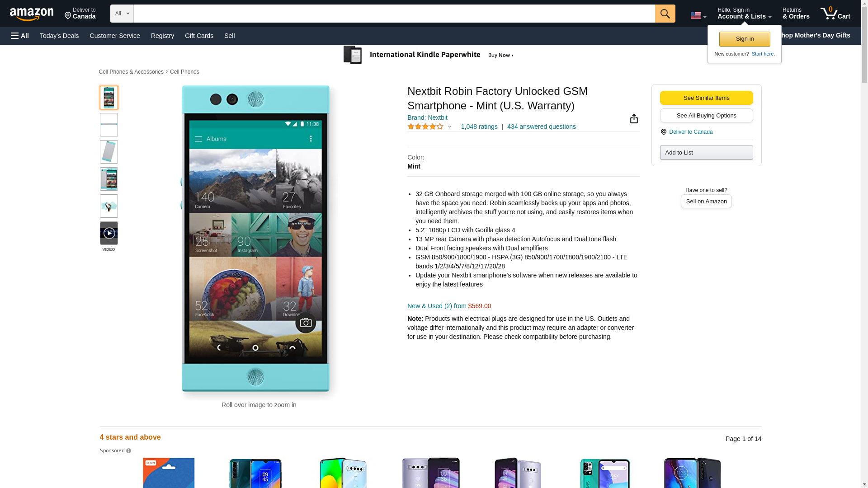The height and width of the screenshot is (488, 868).
Task: Click inside the search text field
Action: 393,14
